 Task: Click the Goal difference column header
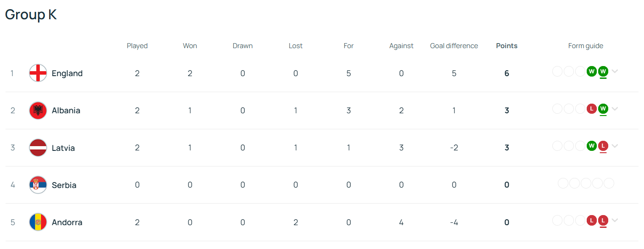click(x=454, y=46)
